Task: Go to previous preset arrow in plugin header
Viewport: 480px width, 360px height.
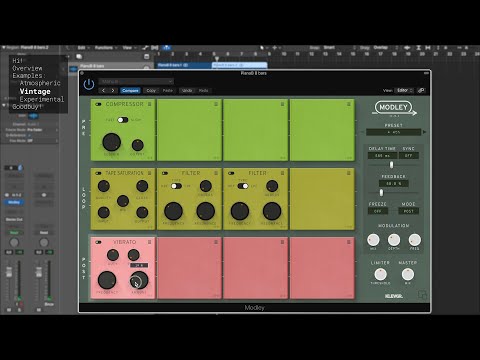Action: click(103, 90)
